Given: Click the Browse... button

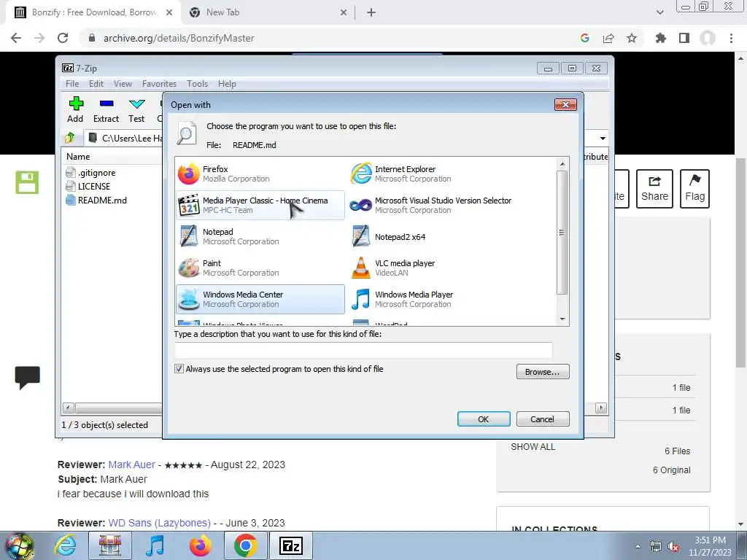Looking at the screenshot, I should pos(543,372).
